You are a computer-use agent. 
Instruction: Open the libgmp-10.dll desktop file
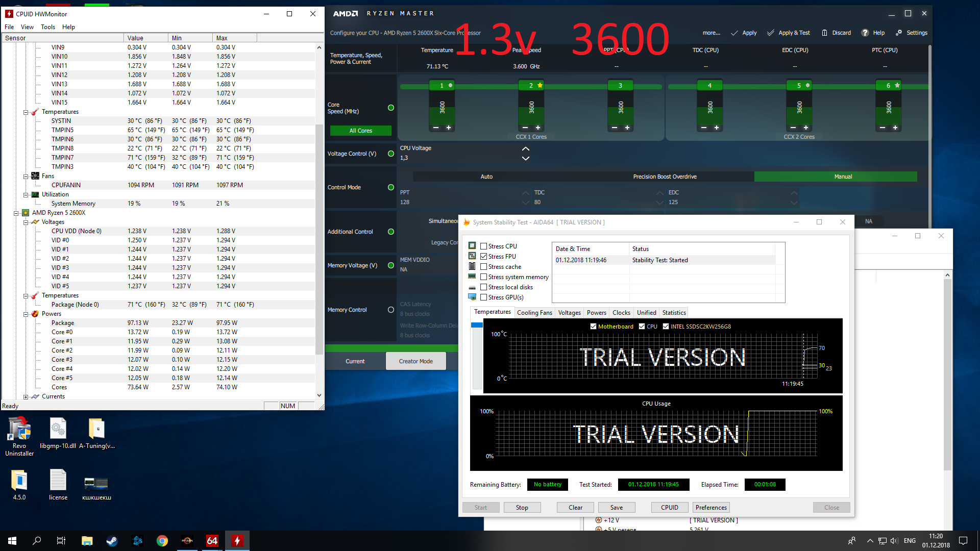tap(58, 430)
